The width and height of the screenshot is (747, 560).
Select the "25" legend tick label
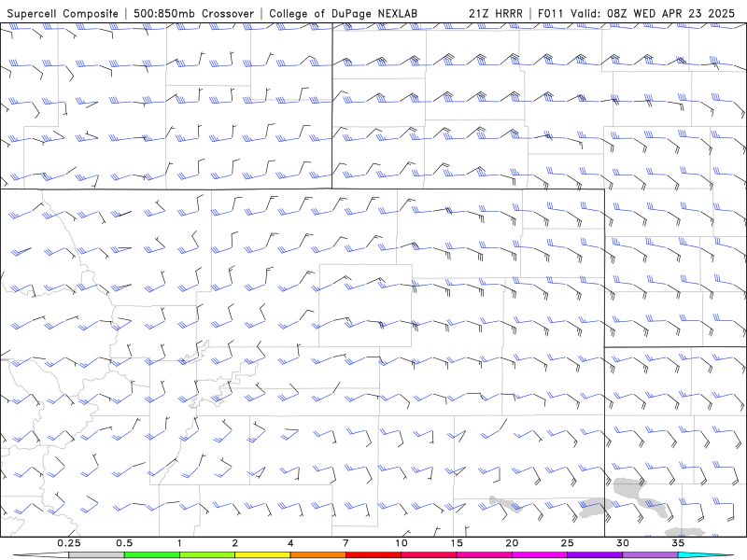coord(567,543)
